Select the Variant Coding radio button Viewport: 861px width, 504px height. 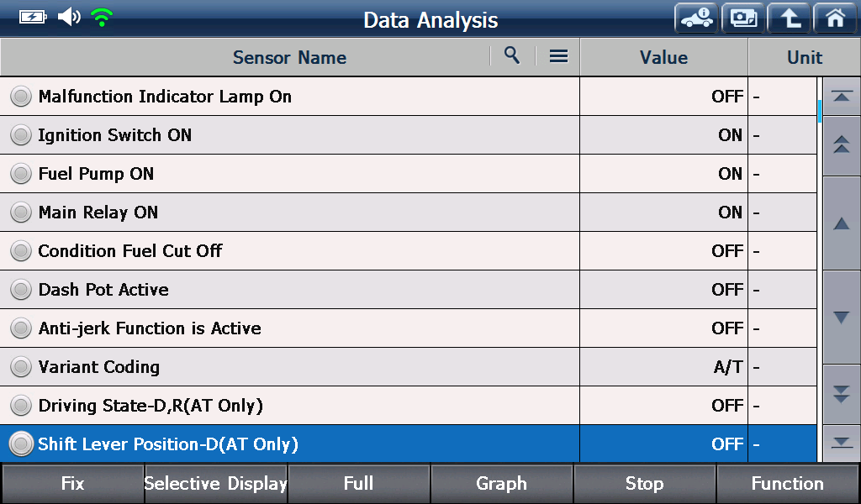tap(21, 367)
